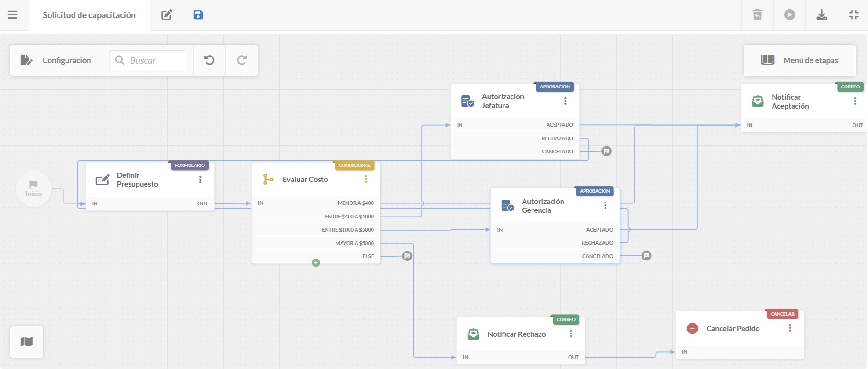The height and width of the screenshot is (369, 868).
Task: Click the FORMULARIO tag badge
Action: tap(190, 166)
